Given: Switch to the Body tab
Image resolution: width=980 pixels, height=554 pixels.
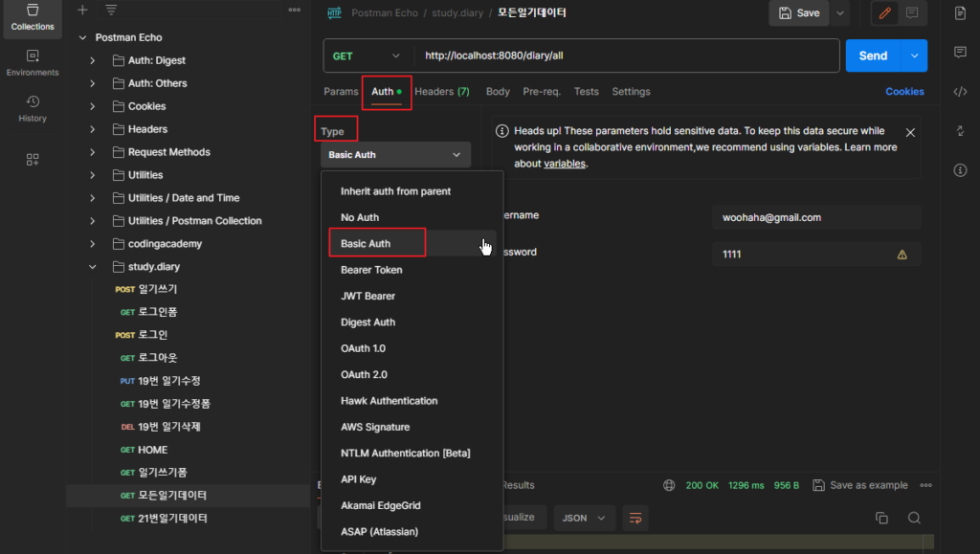Looking at the screenshot, I should (498, 91).
